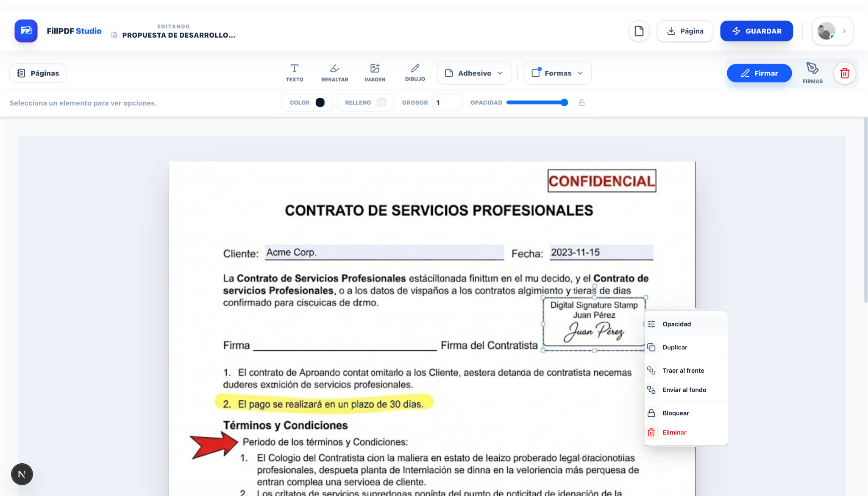Viewport: 868px width, 496px height.
Task: Click the Guardar button
Action: pos(757,30)
